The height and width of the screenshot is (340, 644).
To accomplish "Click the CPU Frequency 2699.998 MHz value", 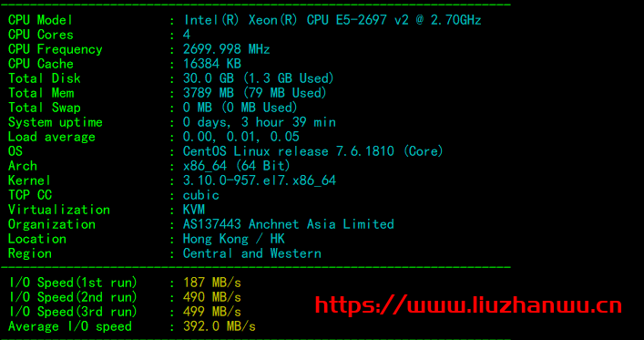I will tap(226, 49).
